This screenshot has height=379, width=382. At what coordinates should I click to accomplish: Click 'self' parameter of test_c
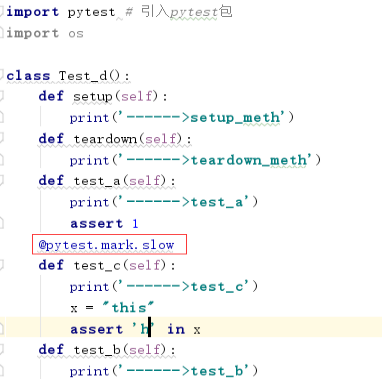point(145,265)
